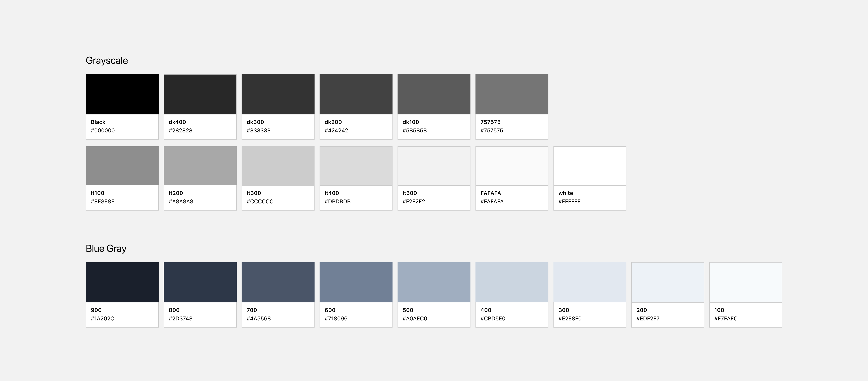Screen dimensions: 868x381
Task: Click the lt200 #A8A8A8 swatch
Action: (200, 166)
